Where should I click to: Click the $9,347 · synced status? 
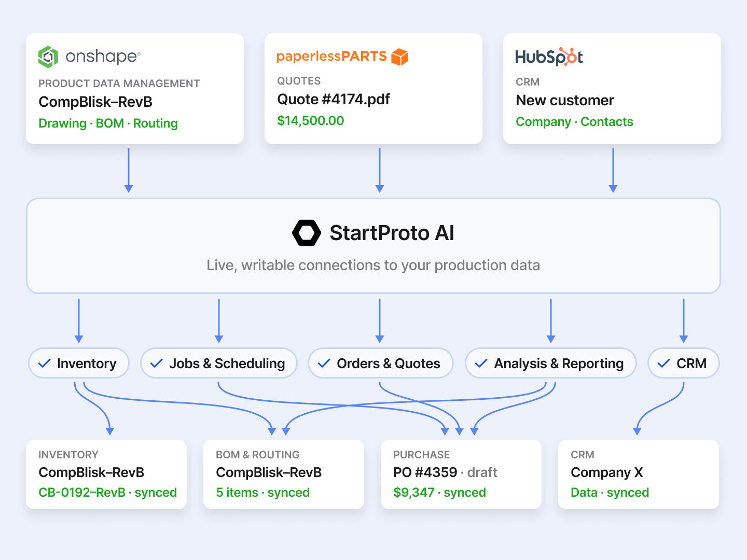tap(439, 493)
